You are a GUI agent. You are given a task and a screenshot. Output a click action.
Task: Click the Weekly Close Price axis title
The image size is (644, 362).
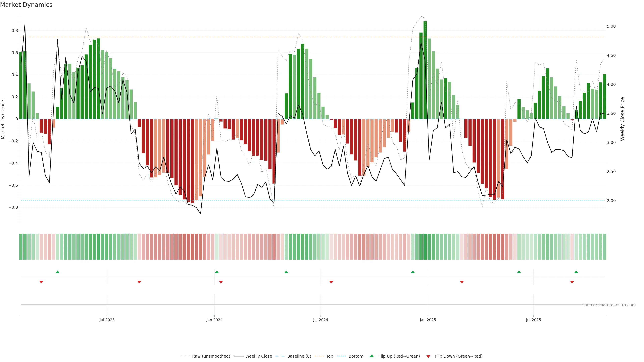pyautogui.click(x=622, y=119)
